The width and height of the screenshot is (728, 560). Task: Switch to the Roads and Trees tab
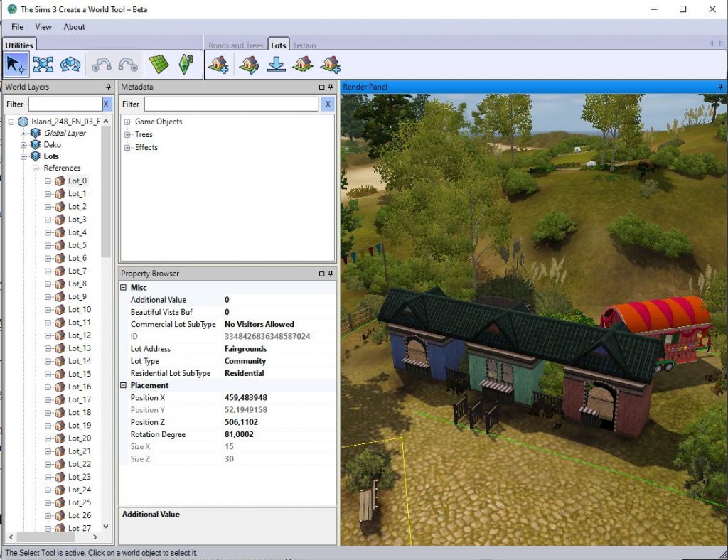235,45
